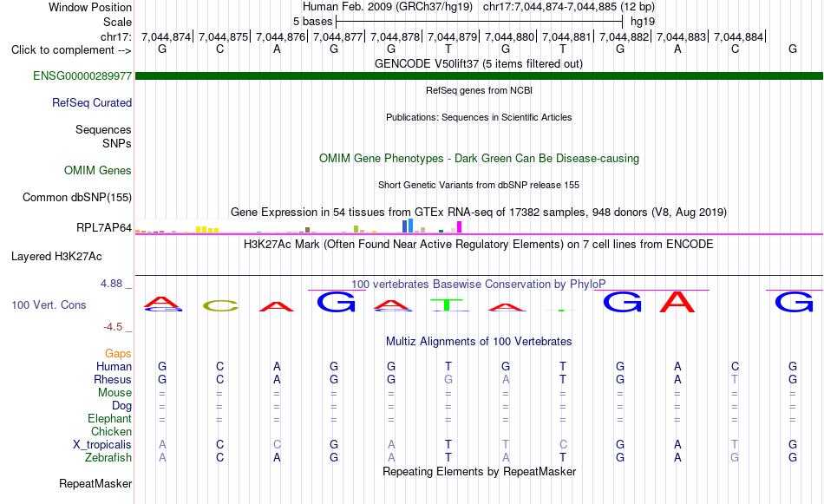Open the RefSeq genes from NCBI title
The image size is (824, 504).
click(479, 90)
